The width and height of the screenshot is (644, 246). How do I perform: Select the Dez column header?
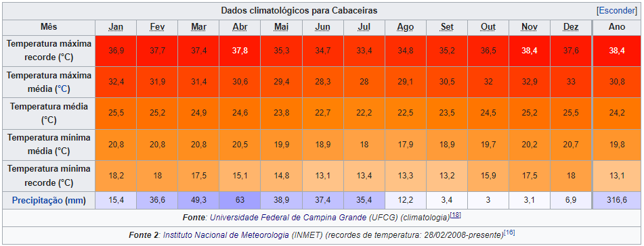pos(571,28)
